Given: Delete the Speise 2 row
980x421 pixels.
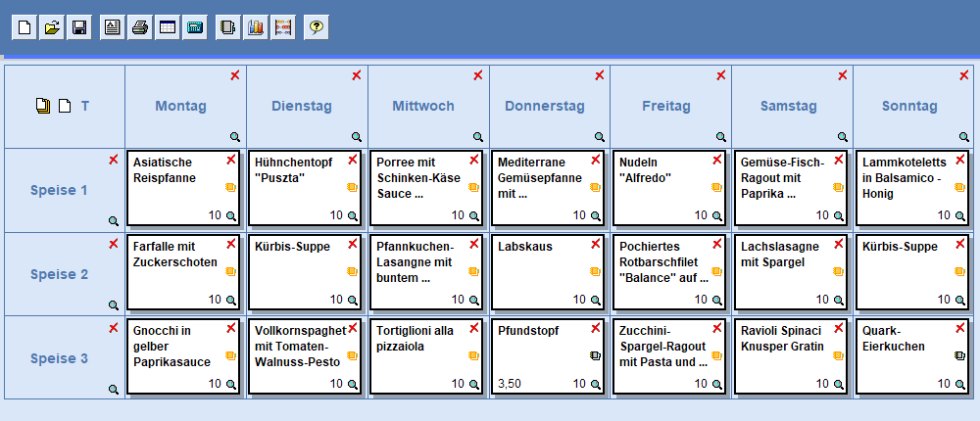Looking at the screenshot, I should 114,243.
